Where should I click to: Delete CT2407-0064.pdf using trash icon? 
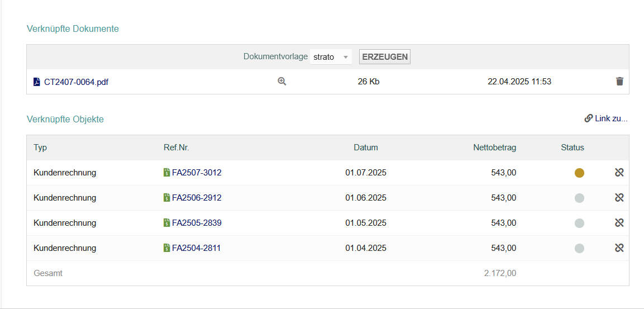tap(620, 82)
